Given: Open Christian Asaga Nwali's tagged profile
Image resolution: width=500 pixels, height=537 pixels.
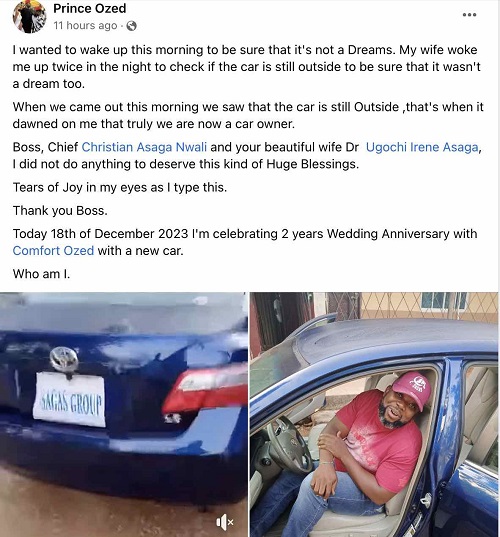Looking at the screenshot, I should [144, 147].
